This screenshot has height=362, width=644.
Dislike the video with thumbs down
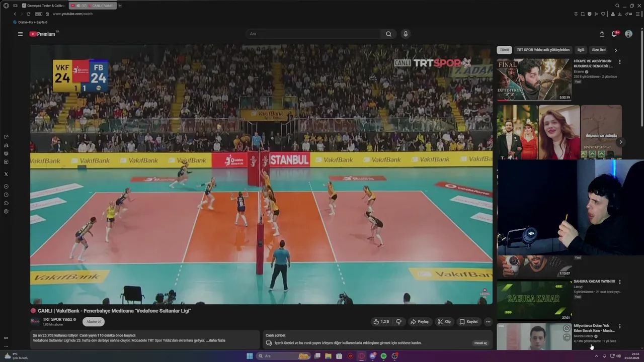tap(399, 322)
